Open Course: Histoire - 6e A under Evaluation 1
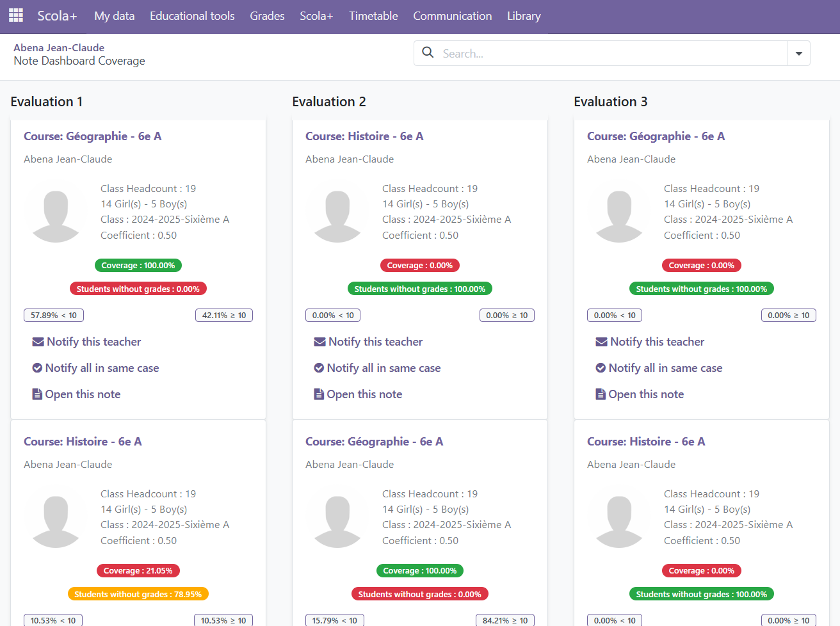 pos(83,442)
